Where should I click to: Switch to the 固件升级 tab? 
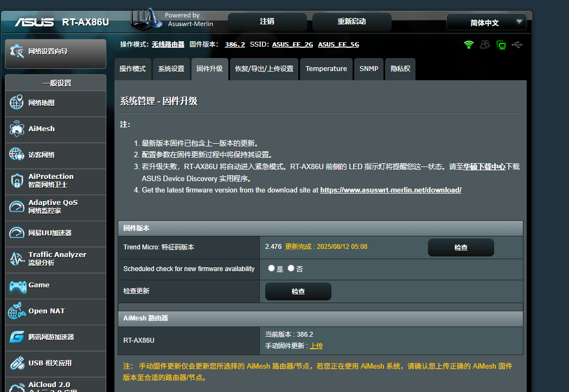coord(210,69)
